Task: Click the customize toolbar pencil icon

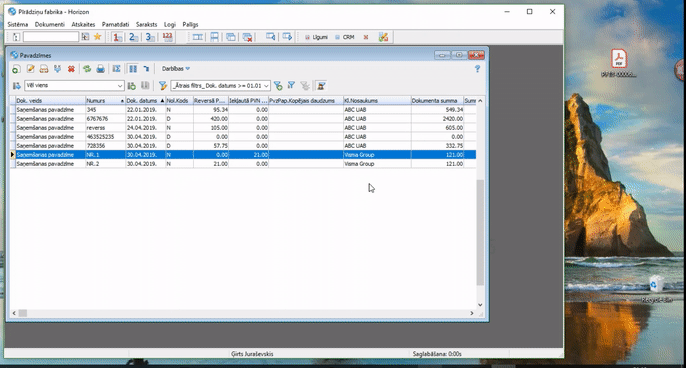Action: [x=383, y=37]
